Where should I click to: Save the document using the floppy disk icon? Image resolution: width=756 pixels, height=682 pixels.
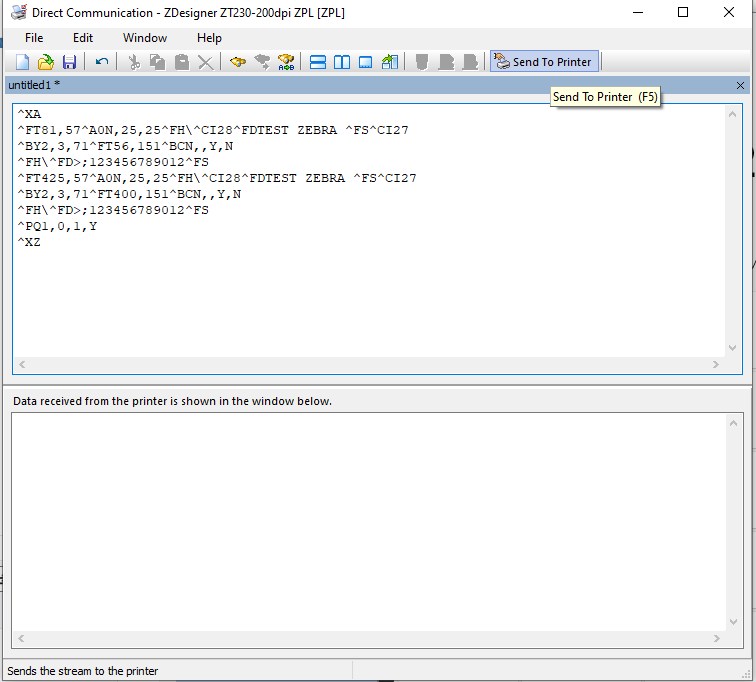69,62
